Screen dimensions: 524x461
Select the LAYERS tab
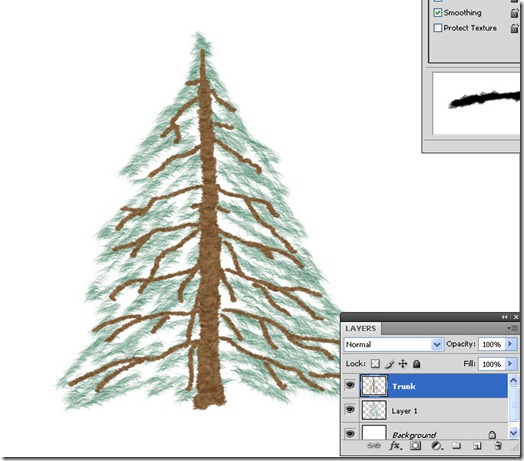coord(361,329)
